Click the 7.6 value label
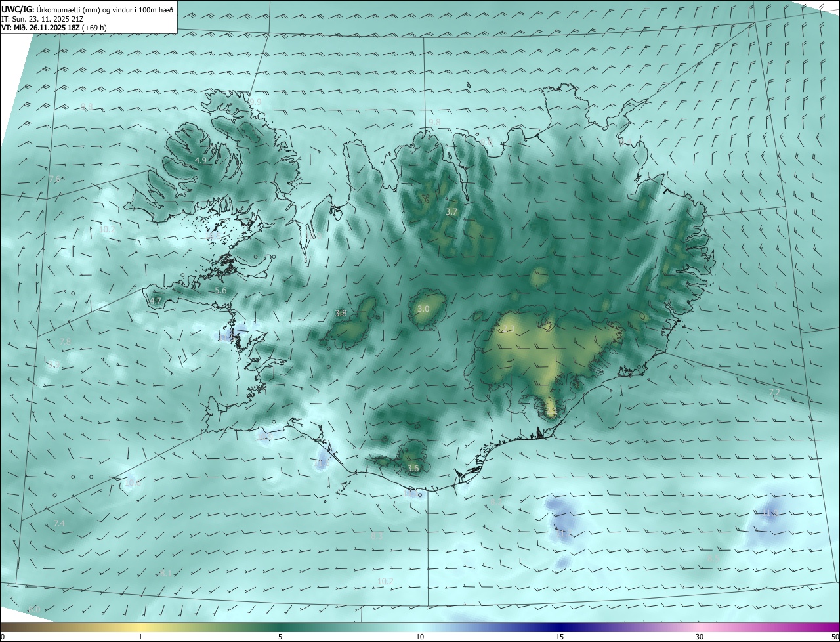 [55, 179]
